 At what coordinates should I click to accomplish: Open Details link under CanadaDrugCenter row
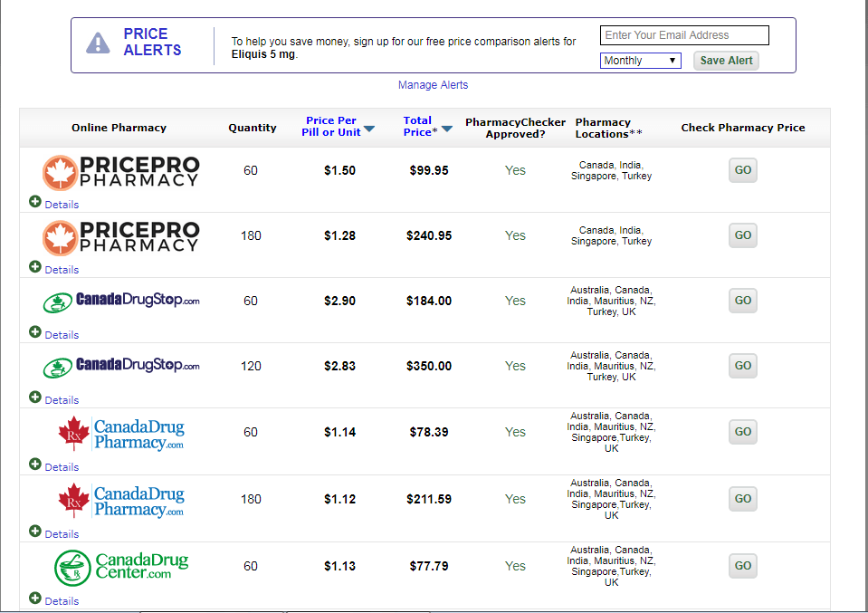(62, 601)
